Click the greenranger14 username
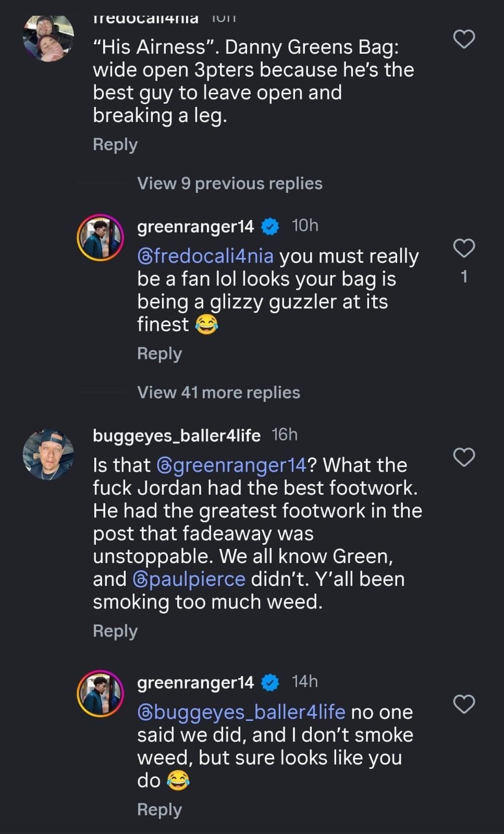This screenshot has width=504, height=834. (194, 226)
